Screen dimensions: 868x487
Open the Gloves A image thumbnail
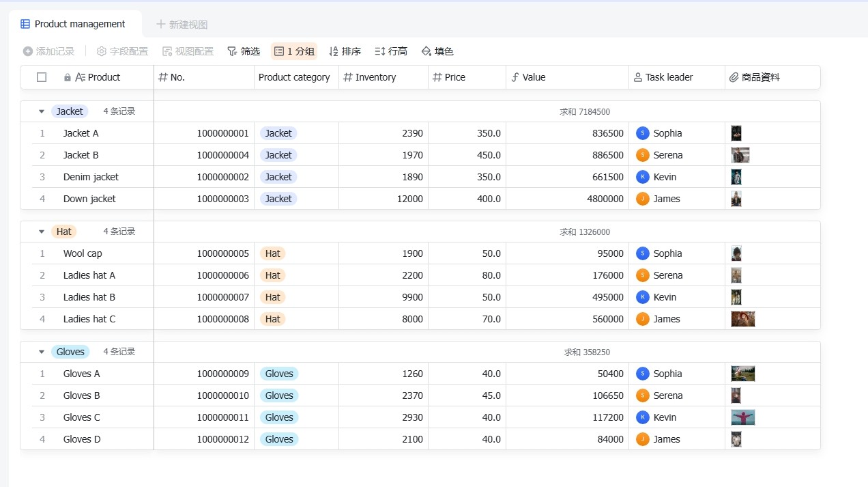(743, 374)
